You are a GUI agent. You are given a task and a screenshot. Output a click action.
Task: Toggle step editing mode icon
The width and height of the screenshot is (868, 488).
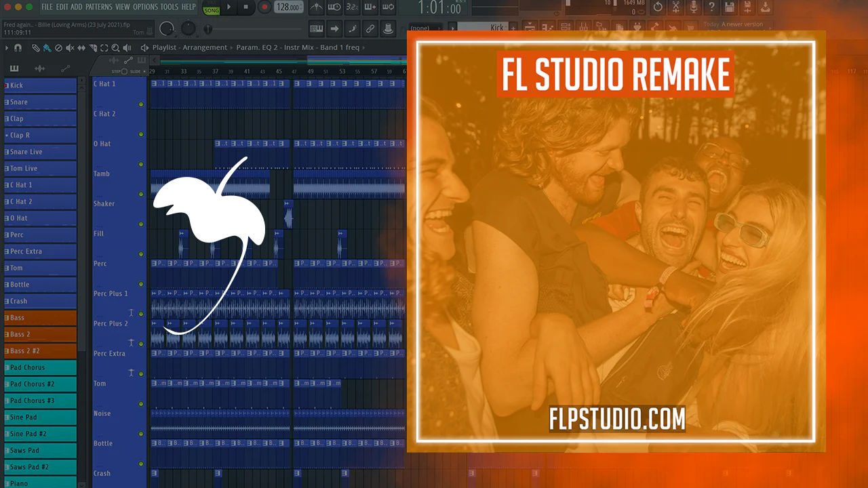click(x=352, y=29)
